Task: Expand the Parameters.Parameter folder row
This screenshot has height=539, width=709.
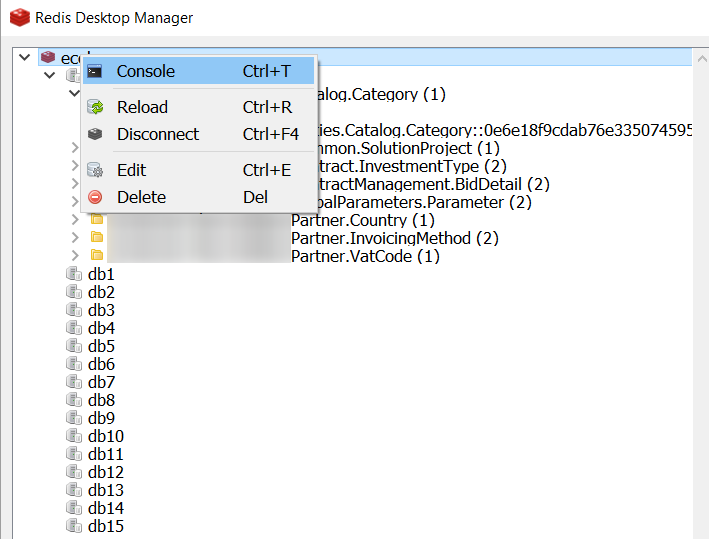Action: (75, 201)
